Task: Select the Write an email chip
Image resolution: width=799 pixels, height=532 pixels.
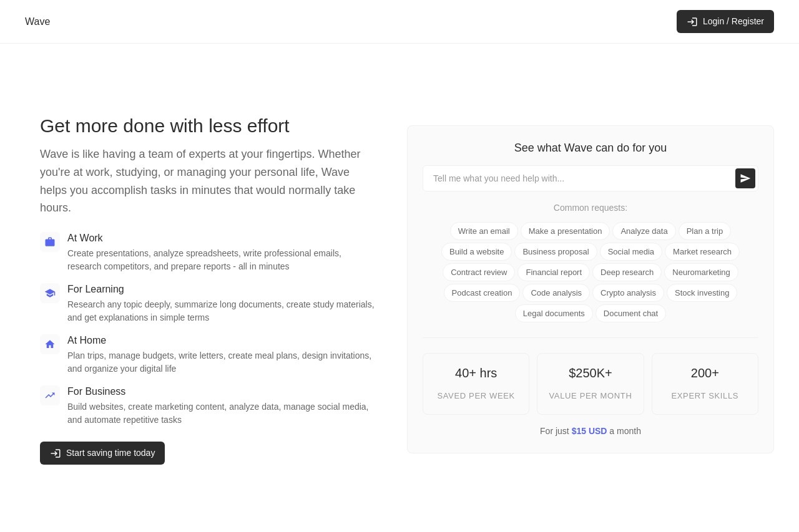Action: coord(484,231)
